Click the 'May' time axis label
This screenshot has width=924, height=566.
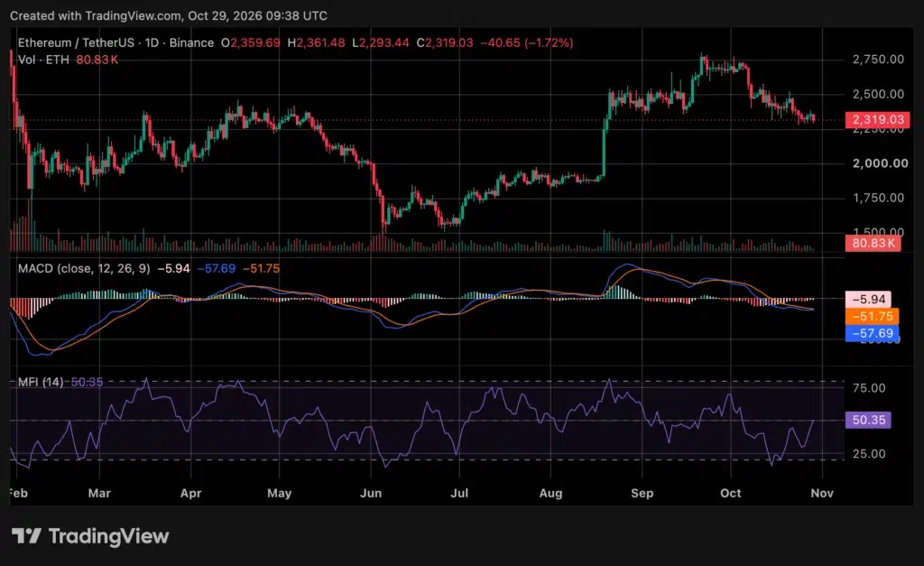pyautogui.click(x=280, y=493)
